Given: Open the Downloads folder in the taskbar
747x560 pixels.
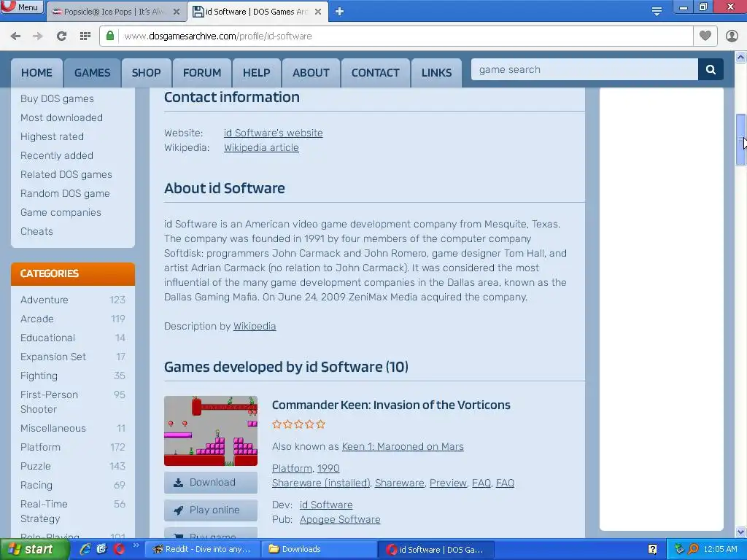Looking at the screenshot, I should (x=319, y=549).
